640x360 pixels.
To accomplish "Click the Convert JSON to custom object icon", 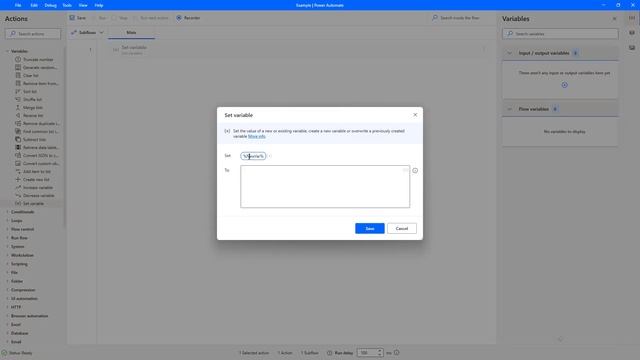I will pyautogui.click(x=18, y=156).
